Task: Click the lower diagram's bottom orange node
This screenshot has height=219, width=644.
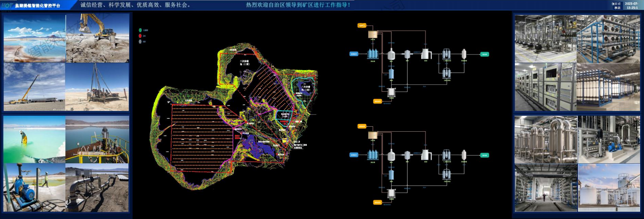Action: tap(377, 202)
